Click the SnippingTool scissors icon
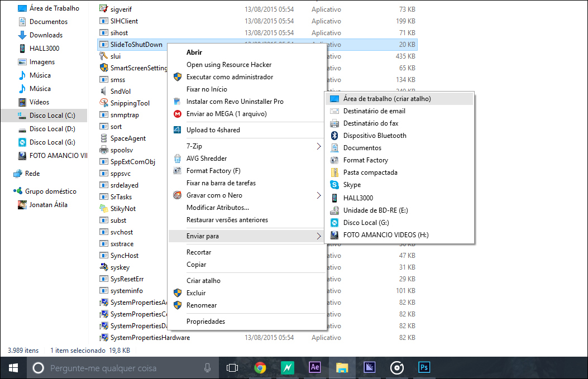588x379 pixels. point(103,103)
